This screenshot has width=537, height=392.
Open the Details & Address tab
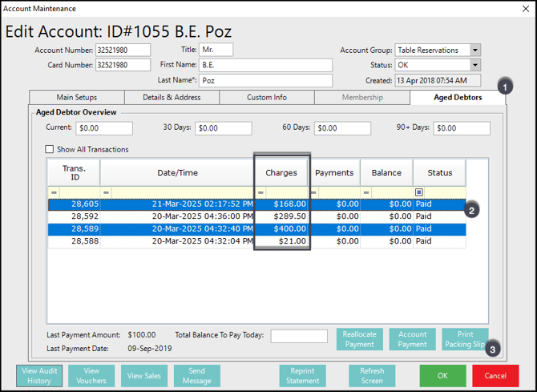click(x=171, y=98)
